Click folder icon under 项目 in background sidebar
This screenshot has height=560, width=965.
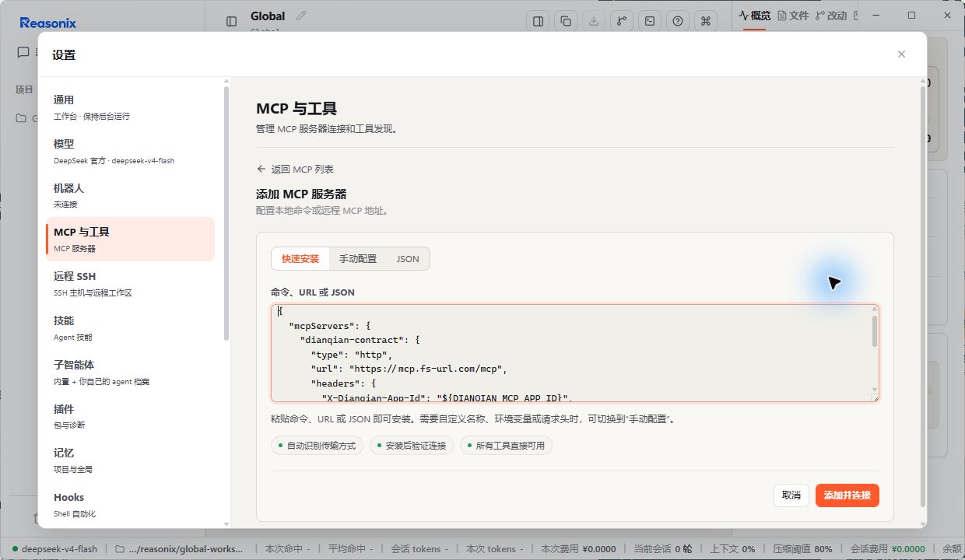click(22, 118)
